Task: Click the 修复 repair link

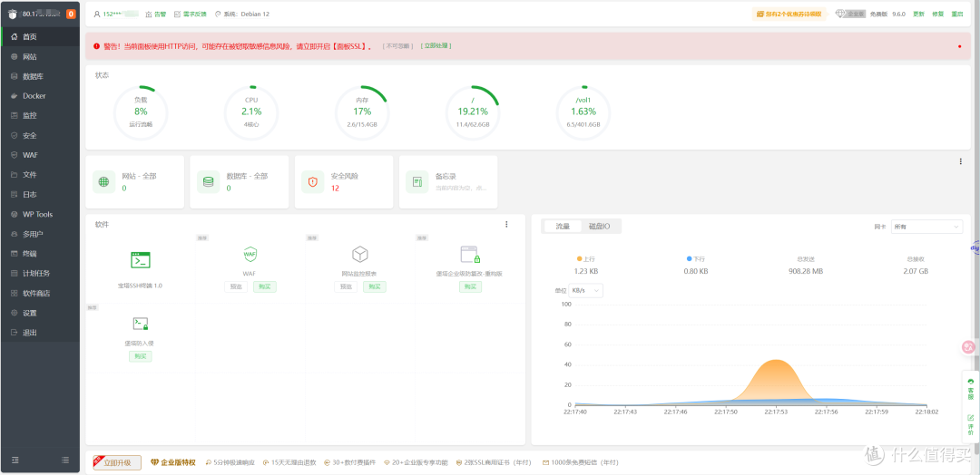Action: (937, 14)
